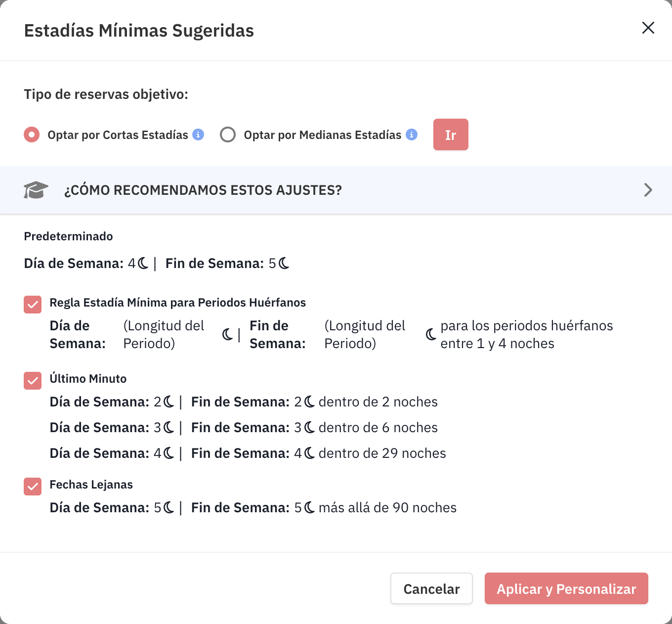This screenshot has height=624, width=672.
Task: Select Optar por Medianas Estadías radio
Action: [x=228, y=134]
